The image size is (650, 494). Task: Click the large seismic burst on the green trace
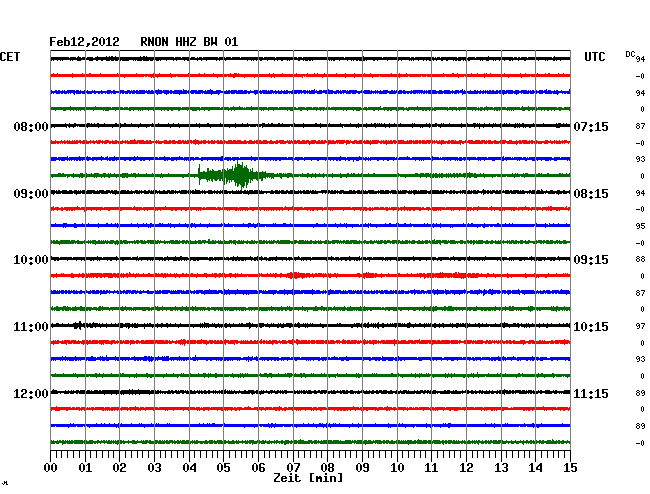click(x=235, y=175)
